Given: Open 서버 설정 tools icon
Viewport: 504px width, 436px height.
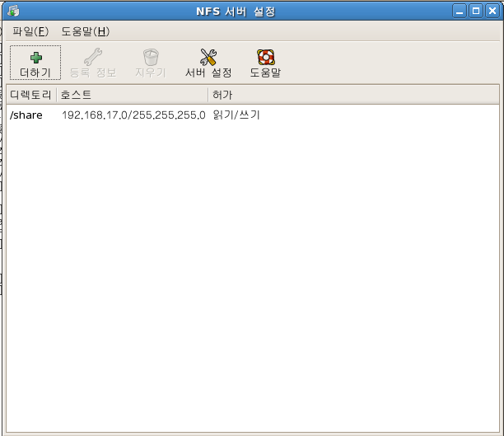Looking at the screenshot, I should tap(208, 57).
